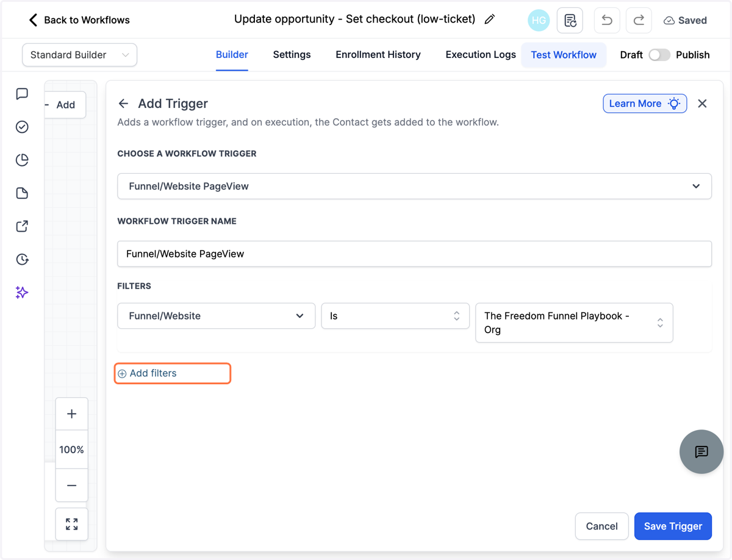Fit canvas to screen
The image size is (732, 560).
coord(71,524)
